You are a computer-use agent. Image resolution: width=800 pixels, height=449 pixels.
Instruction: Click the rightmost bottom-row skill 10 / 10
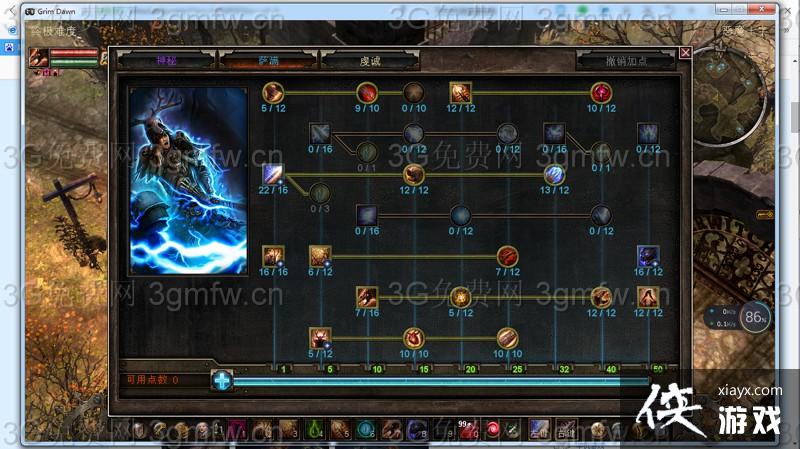click(508, 338)
